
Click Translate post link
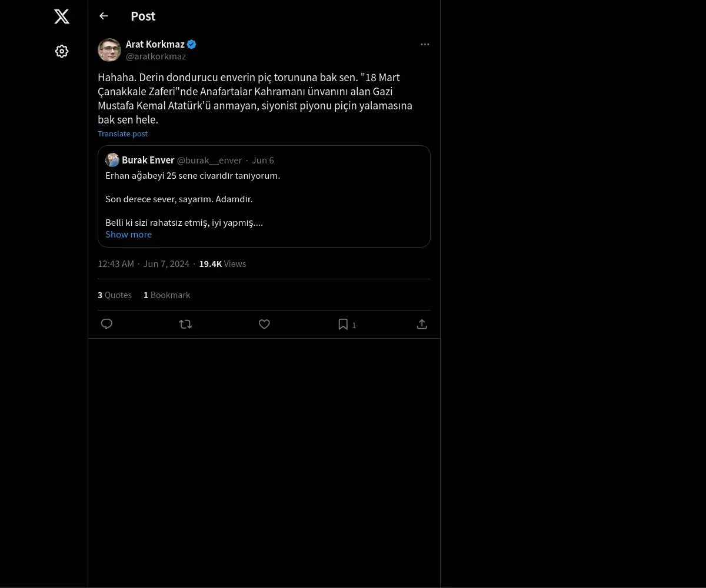pyautogui.click(x=122, y=133)
